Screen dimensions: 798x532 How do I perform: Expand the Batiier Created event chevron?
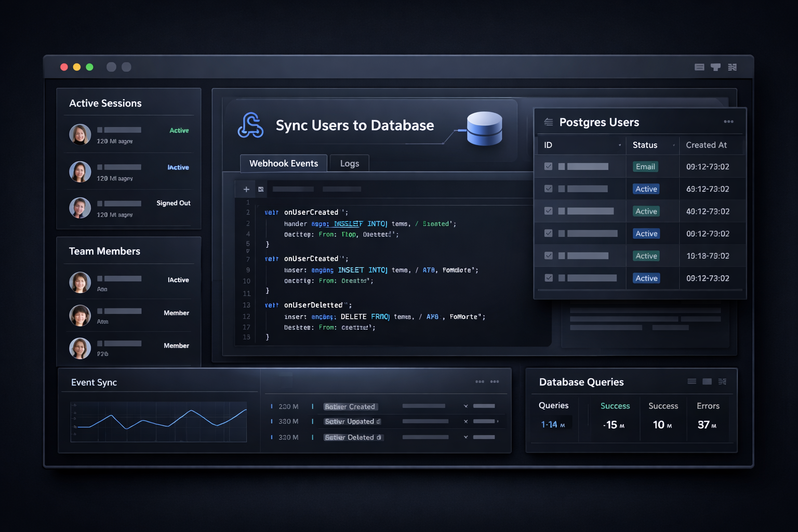point(465,406)
